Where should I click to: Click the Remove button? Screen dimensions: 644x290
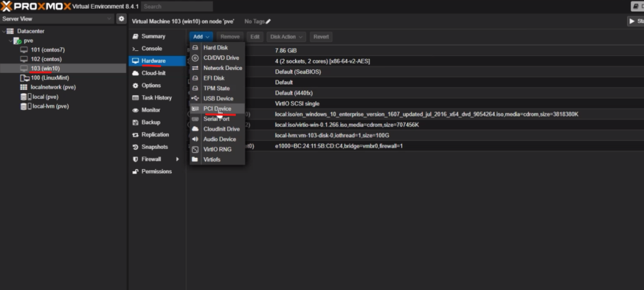point(230,36)
